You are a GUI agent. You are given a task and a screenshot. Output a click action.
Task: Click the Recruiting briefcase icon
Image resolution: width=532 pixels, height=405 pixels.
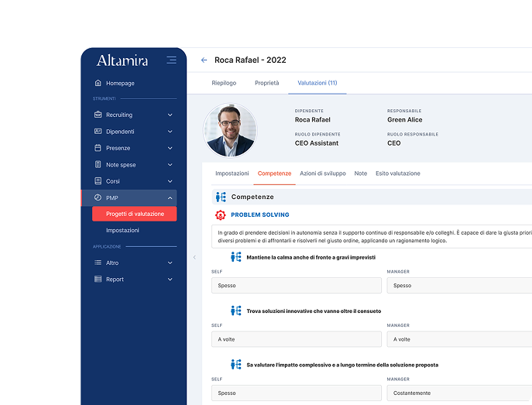coord(98,115)
